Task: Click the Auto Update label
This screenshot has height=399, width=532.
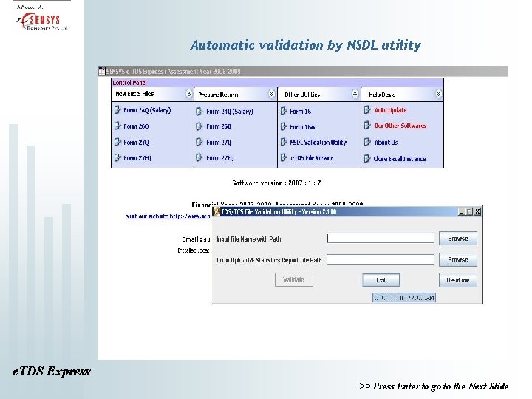Action: tap(390, 110)
